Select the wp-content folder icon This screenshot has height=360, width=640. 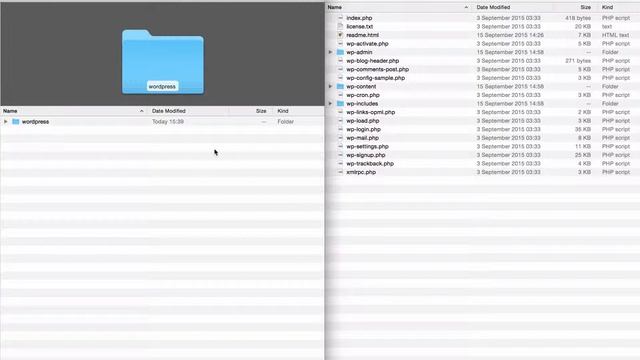pyautogui.click(x=340, y=87)
